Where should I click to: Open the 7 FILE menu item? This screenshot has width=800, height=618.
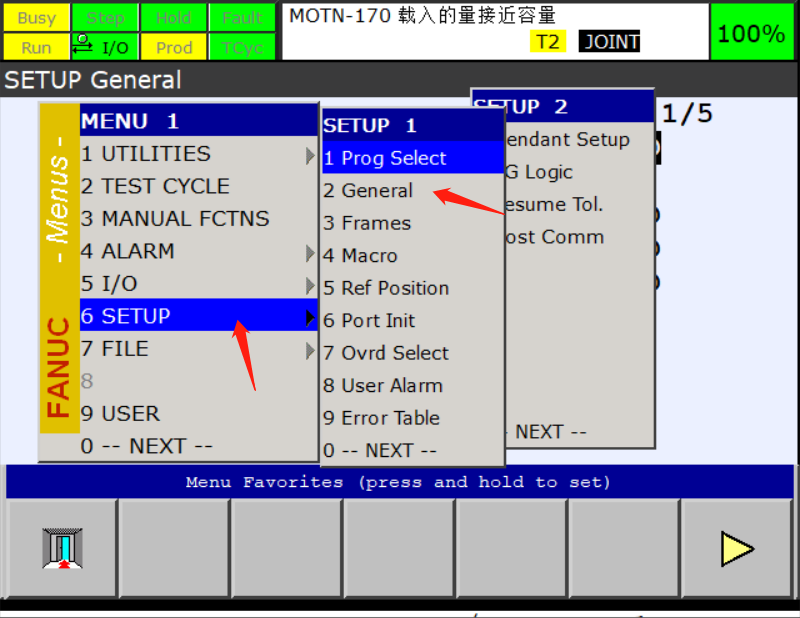coord(198,349)
